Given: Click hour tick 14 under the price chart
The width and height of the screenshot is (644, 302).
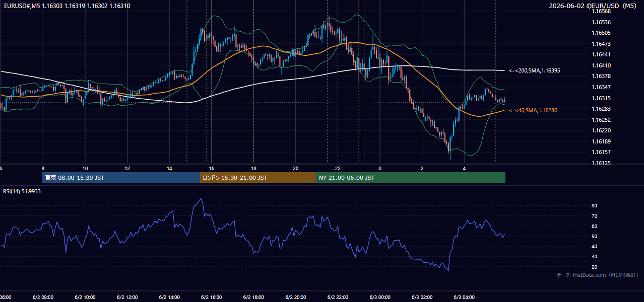Looking at the screenshot, I should pos(169,168).
